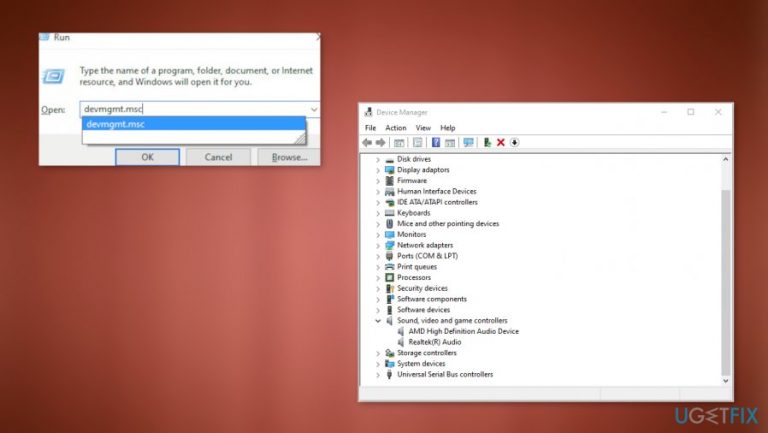Open the File menu in Device Manager

pyautogui.click(x=370, y=128)
